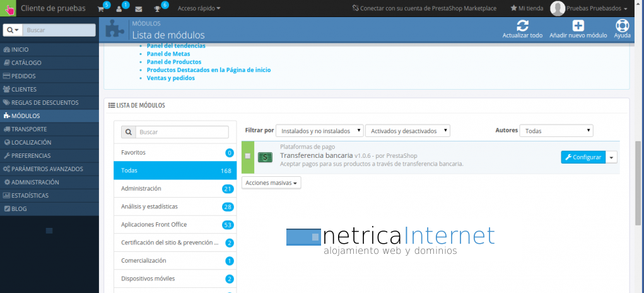Image resolution: width=644 pixels, height=293 pixels.
Task: Open Ventas y pedidos link
Action: click(x=171, y=78)
